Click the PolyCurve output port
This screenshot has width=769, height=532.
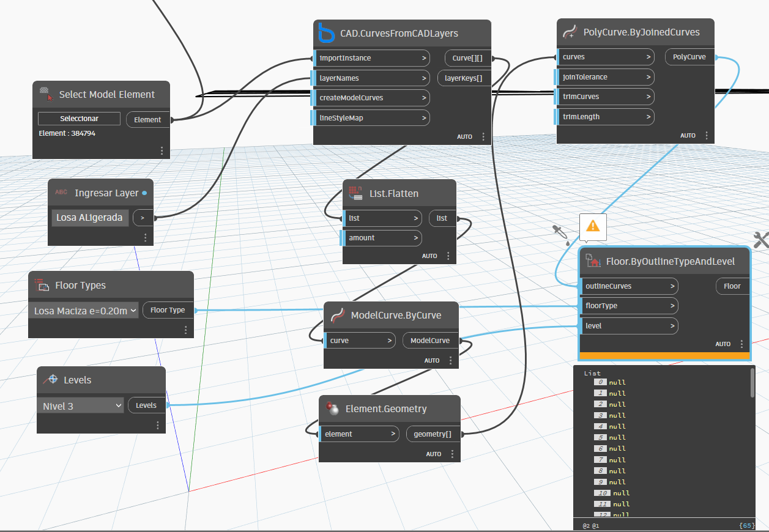(689, 56)
